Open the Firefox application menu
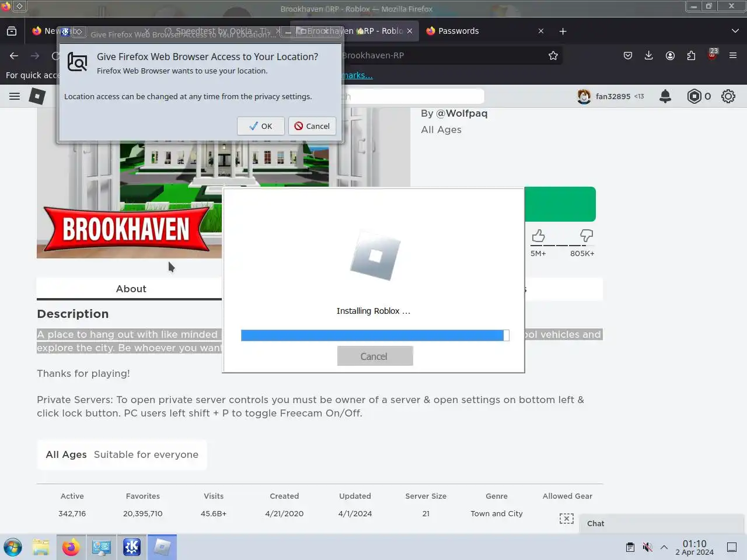Screen dimensions: 747x560 tap(733, 55)
